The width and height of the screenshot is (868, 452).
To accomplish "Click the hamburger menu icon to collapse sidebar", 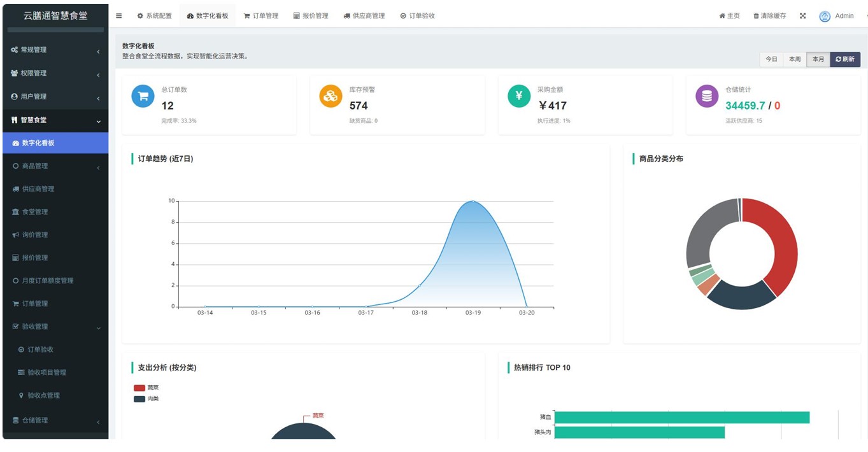I will click(118, 16).
